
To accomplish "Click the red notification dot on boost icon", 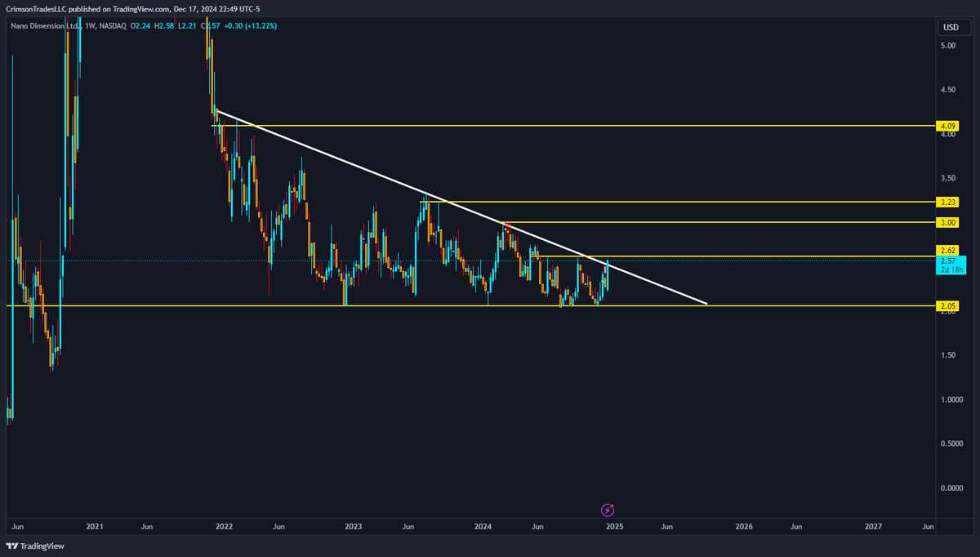I will coord(612,506).
